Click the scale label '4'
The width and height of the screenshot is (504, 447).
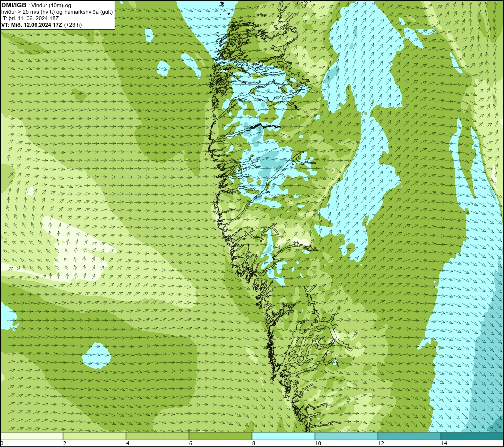tap(128, 443)
